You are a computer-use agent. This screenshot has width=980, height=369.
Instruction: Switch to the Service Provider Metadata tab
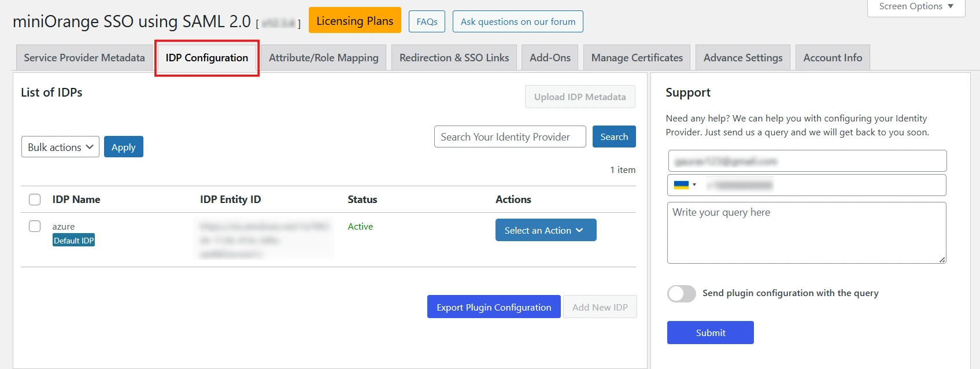(84, 58)
